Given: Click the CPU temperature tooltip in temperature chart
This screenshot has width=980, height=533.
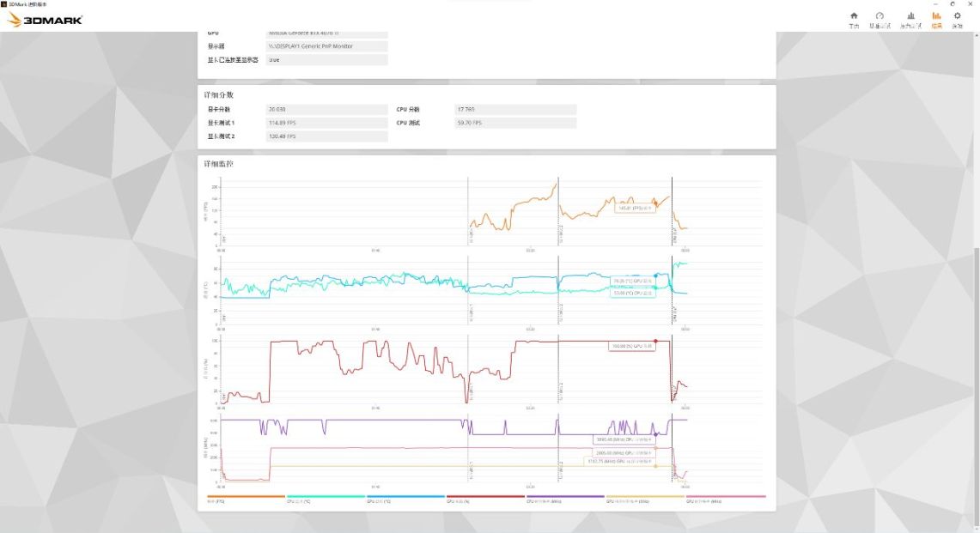Looking at the screenshot, I should click(632, 293).
